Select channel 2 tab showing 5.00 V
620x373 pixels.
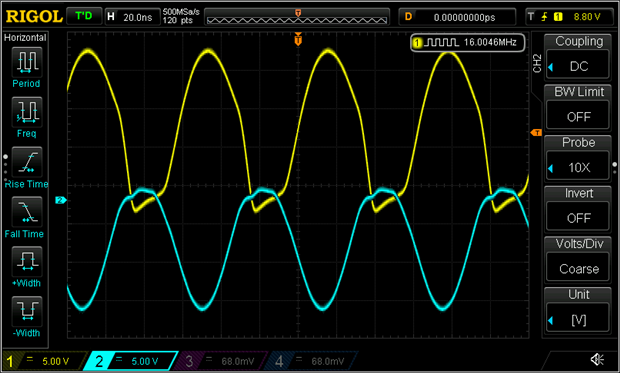coord(131,361)
